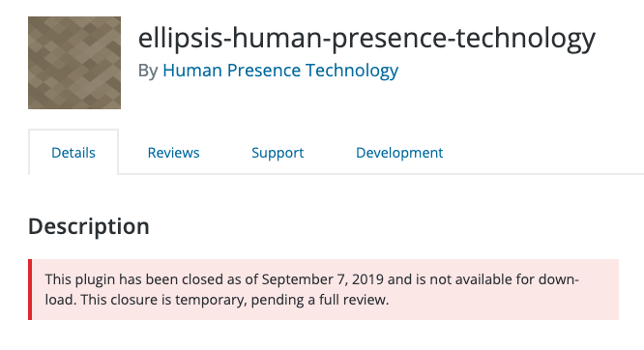This screenshot has height=350, width=644.
Task: Open the Human Presence Technology author link
Action: 280,71
